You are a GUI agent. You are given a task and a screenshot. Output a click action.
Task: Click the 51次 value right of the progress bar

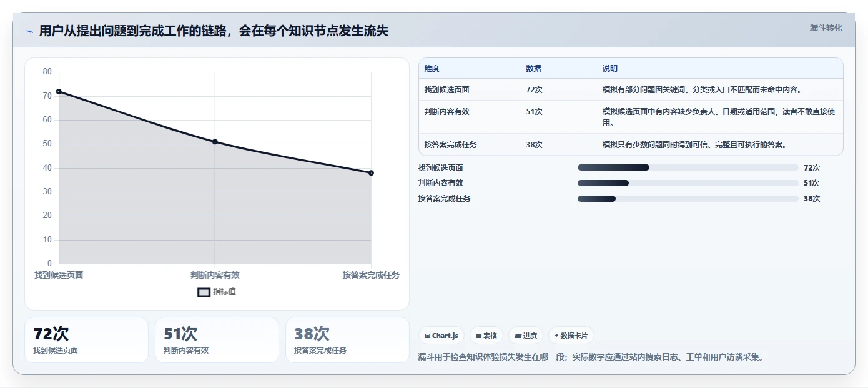pos(812,183)
